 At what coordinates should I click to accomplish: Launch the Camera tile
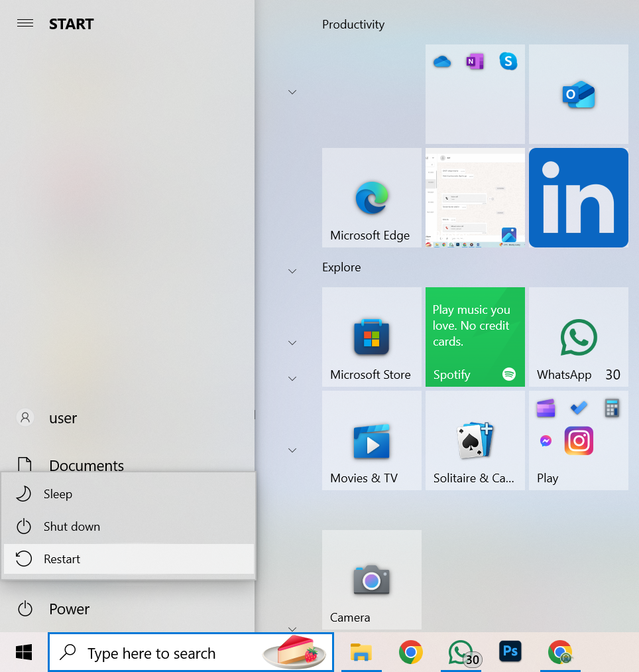pos(371,579)
